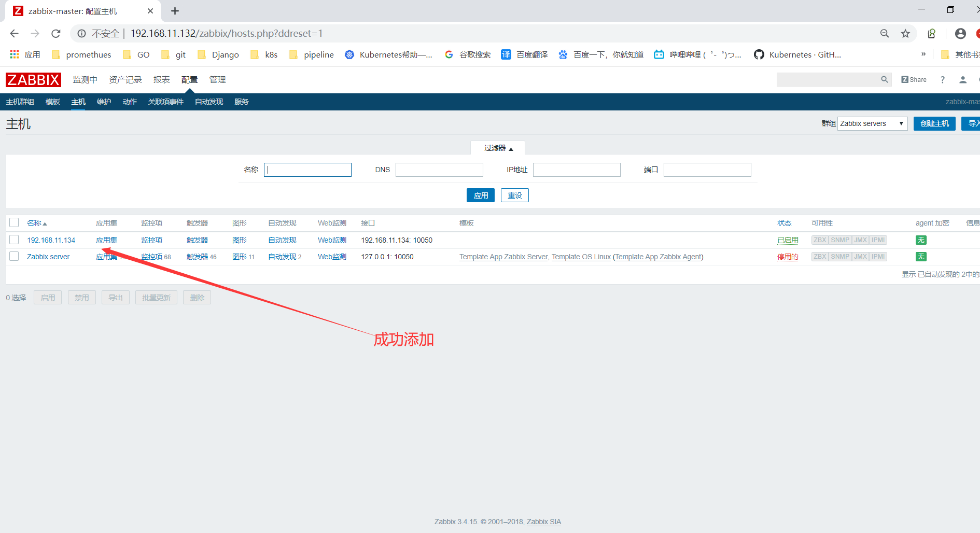Click ZBX availability badge for 192.168.11.134
Screen dimensions: 980x533
820,240
